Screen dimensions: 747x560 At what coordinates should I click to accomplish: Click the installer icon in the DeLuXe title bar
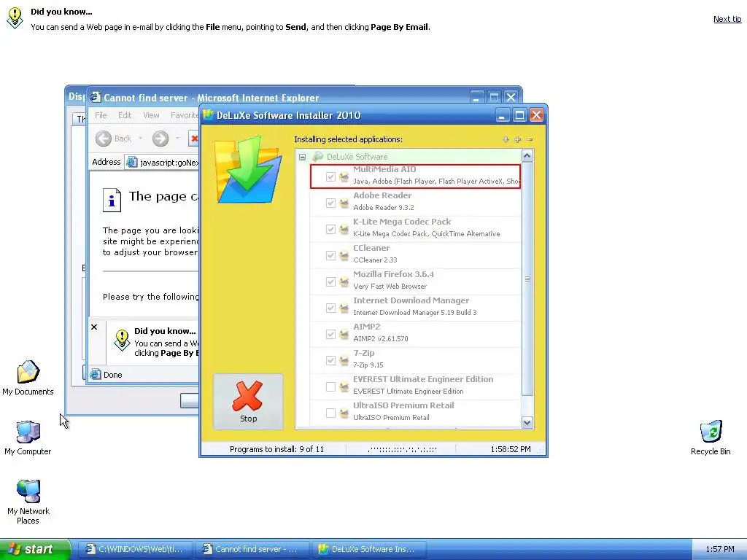208,114
